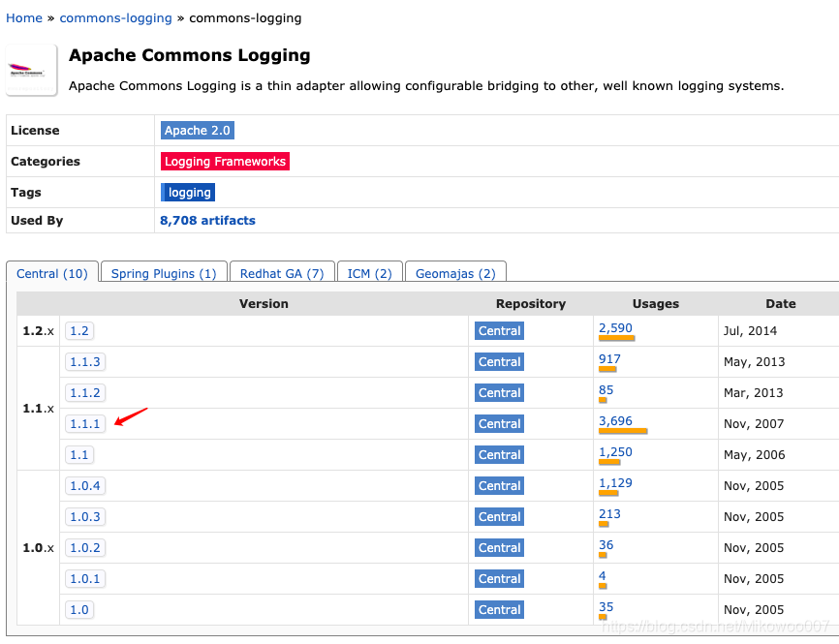Click the 1.0.x version group label
This screenshot has width=839, height=644.
tap(38, 548)
